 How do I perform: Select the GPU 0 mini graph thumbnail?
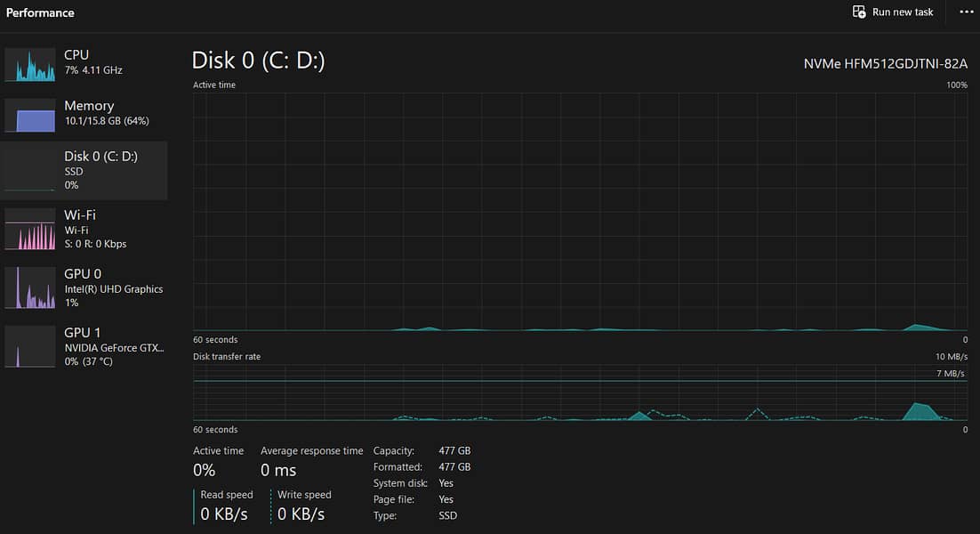click(30, 288)
